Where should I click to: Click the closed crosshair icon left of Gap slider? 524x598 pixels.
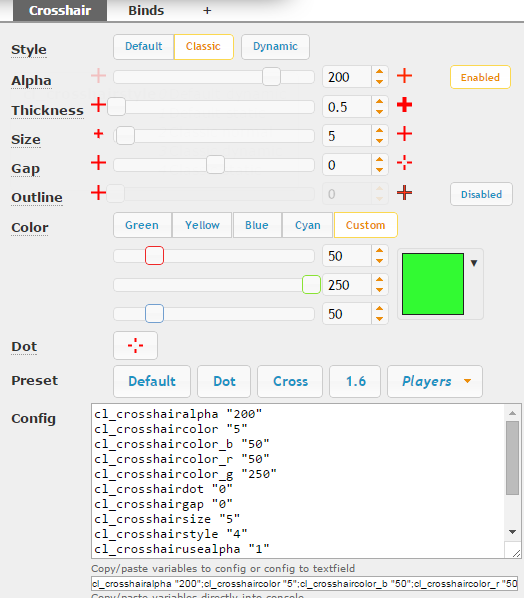pos(98,163)
